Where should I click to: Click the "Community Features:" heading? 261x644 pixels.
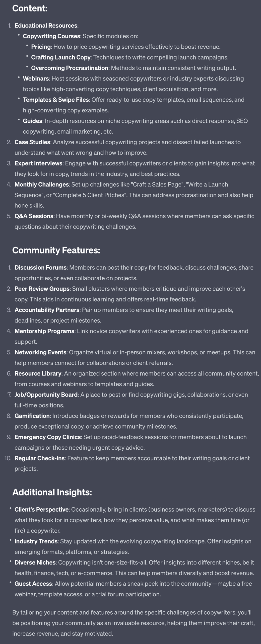click(56, 250)
